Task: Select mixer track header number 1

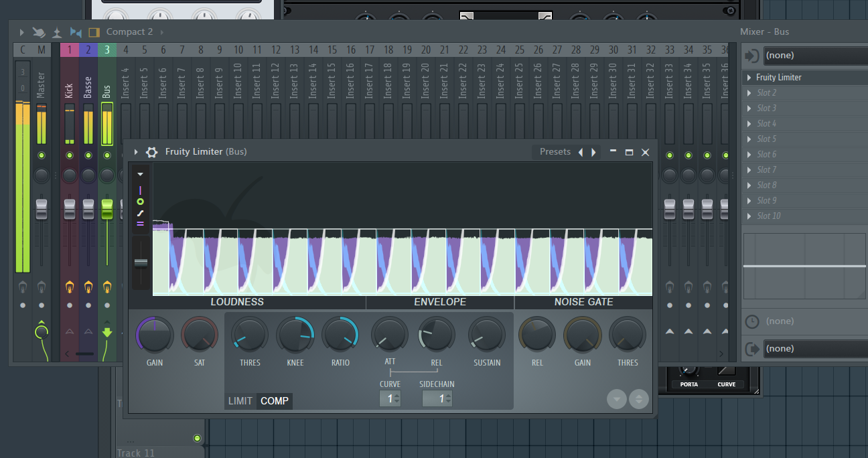Action: (x=70, y=50)
